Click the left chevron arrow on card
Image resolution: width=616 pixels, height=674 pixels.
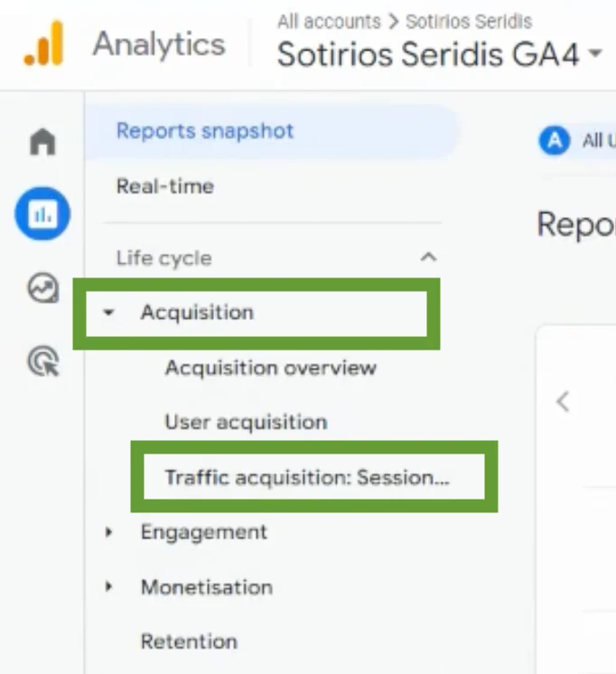[563, 402]
